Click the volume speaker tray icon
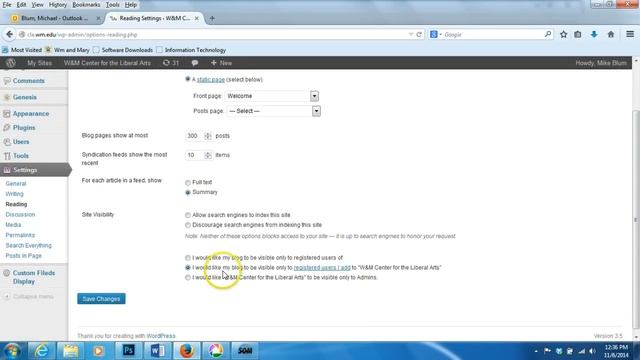The image size is (640, 360). [592, 351]
